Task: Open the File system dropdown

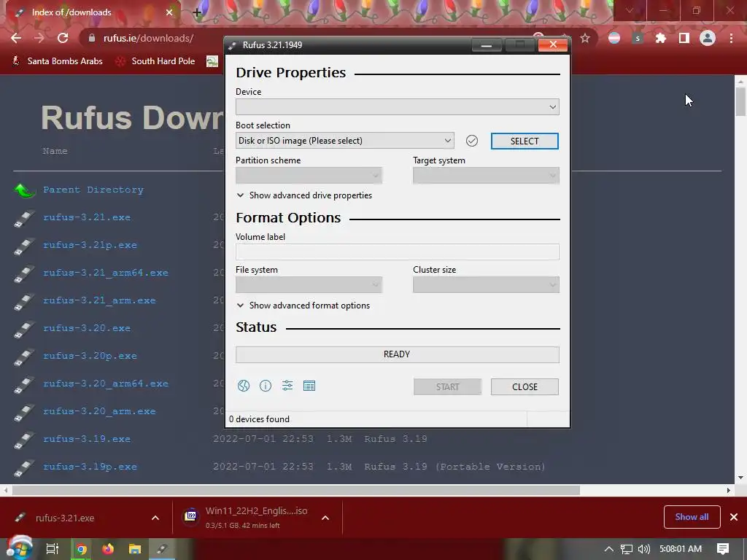Action: [309, 285]
